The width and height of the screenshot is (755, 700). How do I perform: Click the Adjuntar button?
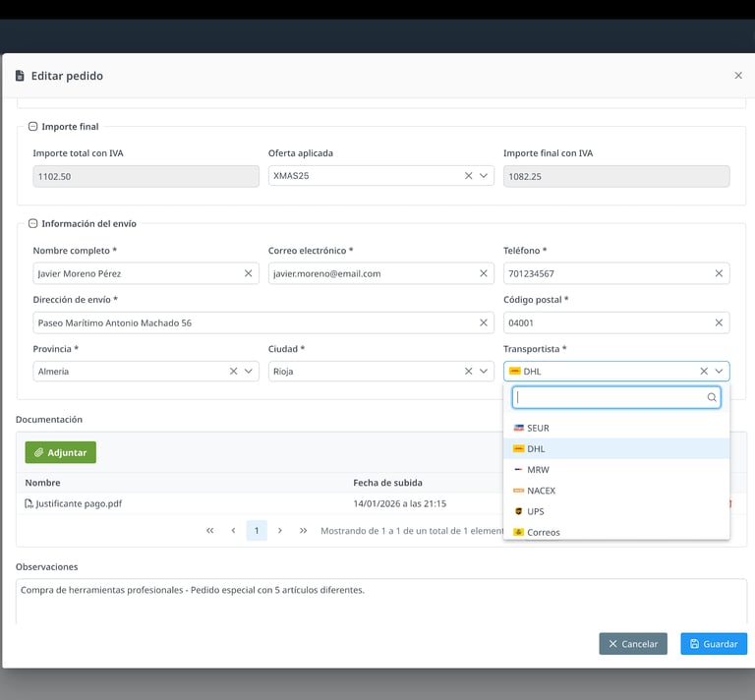pyautogui.click(x=61, y=452)
